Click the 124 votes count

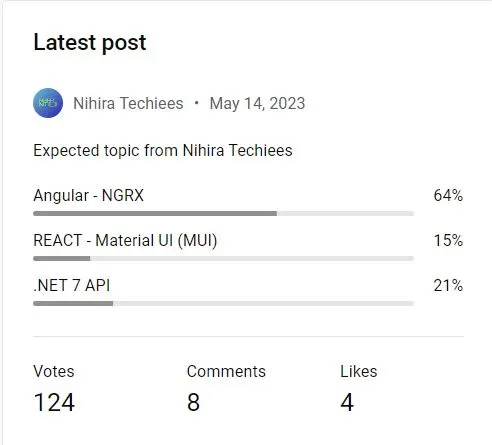pyautogui.click(x=54, y=402)
